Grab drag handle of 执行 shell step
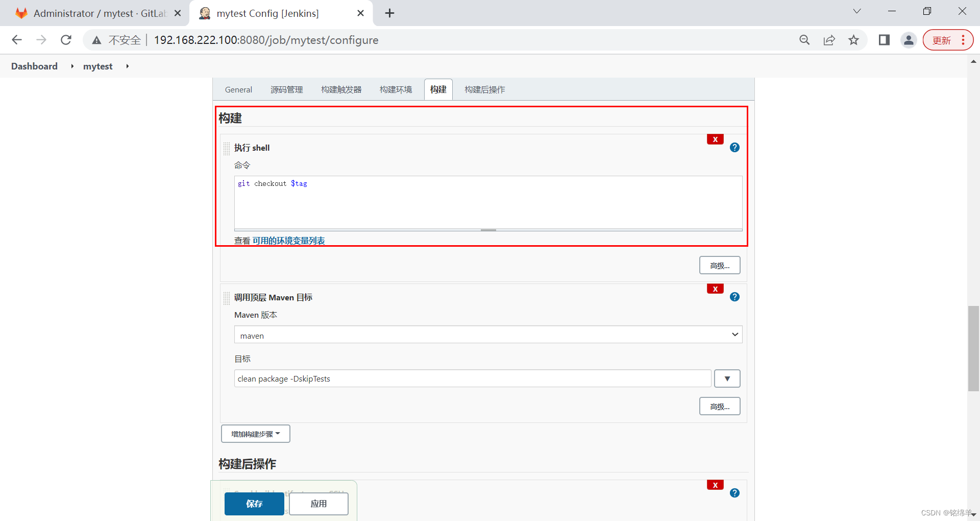 click(x=227, y=149)
